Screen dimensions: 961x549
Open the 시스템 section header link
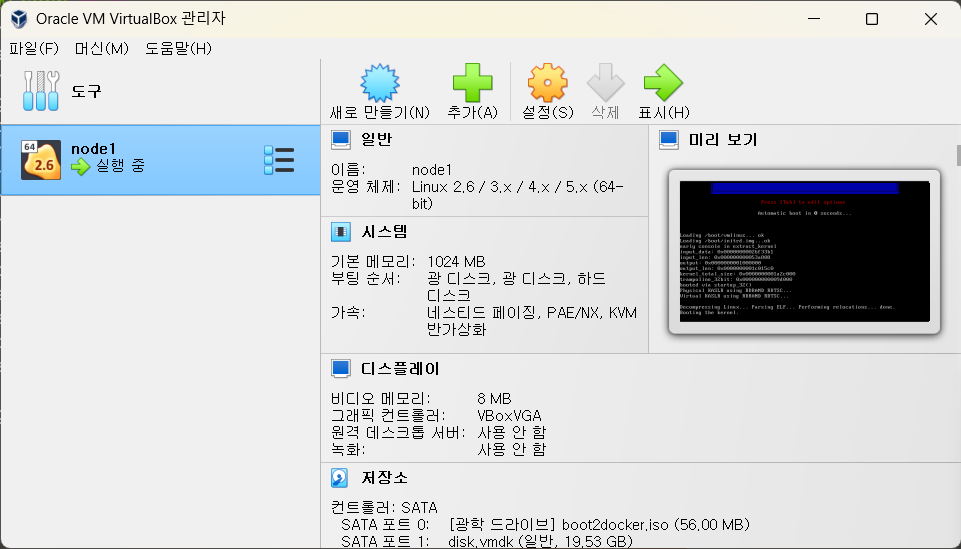pyautogui.click(x=384, y=232)
